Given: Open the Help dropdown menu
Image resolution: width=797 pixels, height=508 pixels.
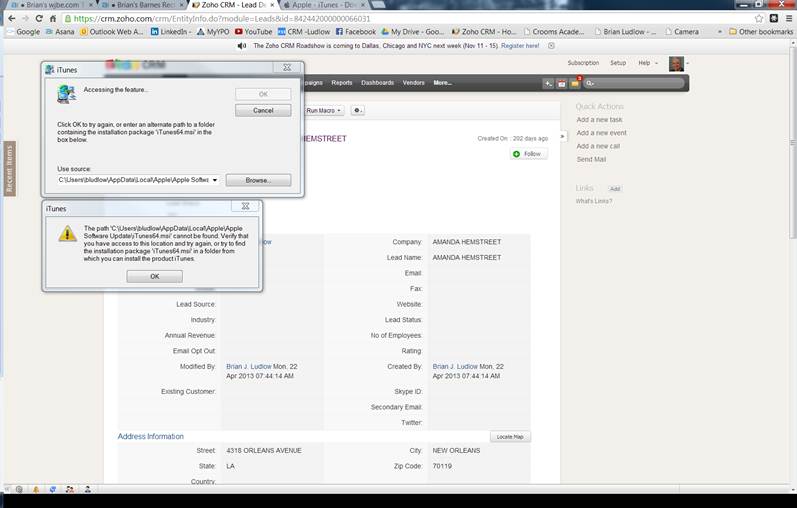Looking at the screenshot, I should pyautogui.click(x=648, y=63).
